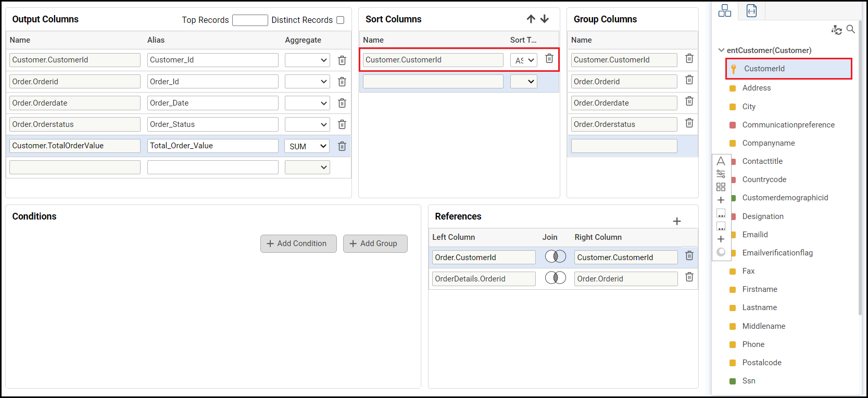Switch to the entity diagram tab
Screen dimensions: 868x398
pos(725,11)
